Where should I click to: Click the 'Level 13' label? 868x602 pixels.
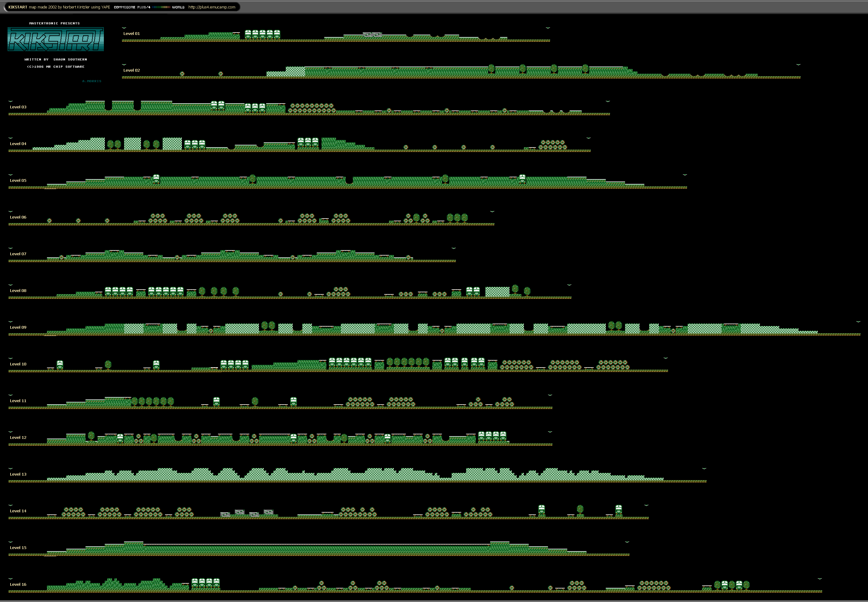[18, 474]
